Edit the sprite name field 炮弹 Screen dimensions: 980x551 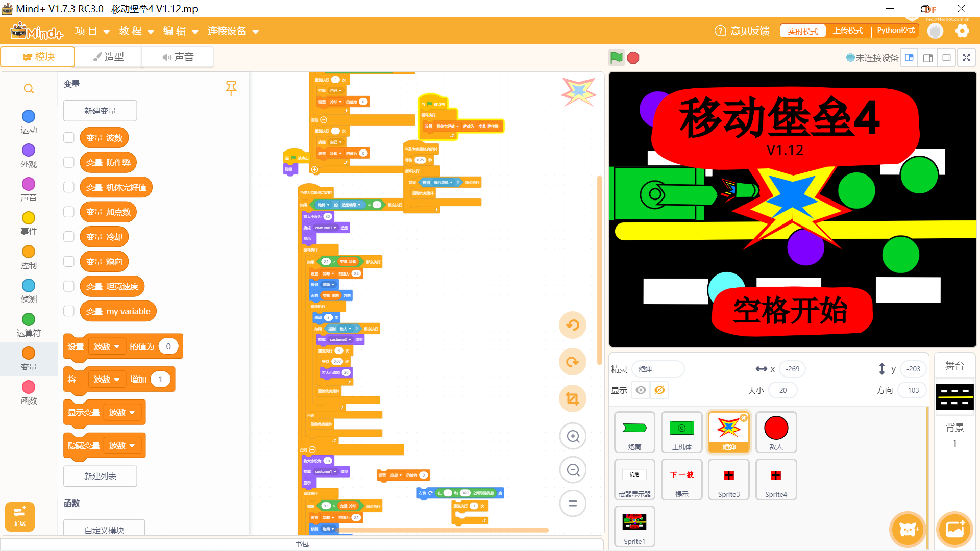658,369
